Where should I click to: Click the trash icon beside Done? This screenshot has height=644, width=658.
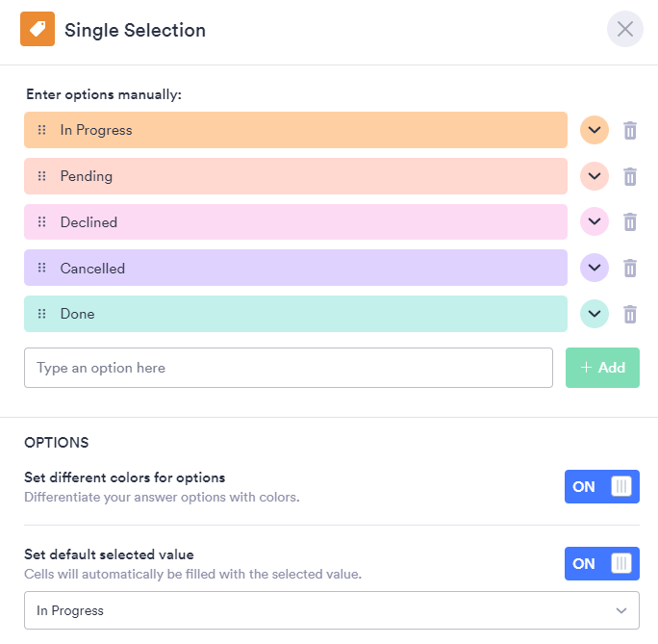click(x=630, y=314)
